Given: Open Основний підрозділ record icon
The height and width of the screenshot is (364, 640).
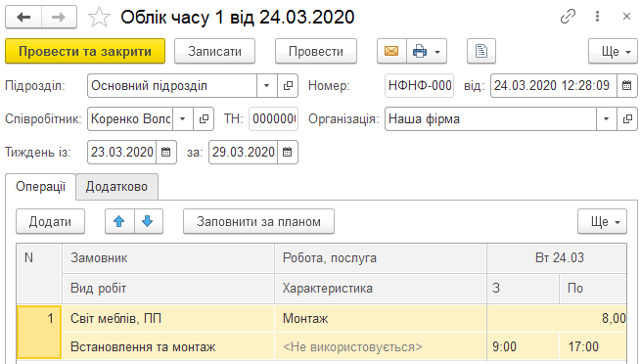Looking at the screenshot, I should pos(288,86).
